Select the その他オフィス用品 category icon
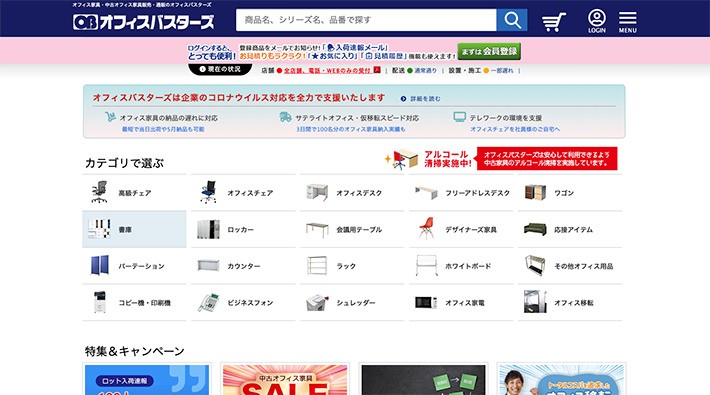This screenshot has height=395, width=710. click(535, 265)
